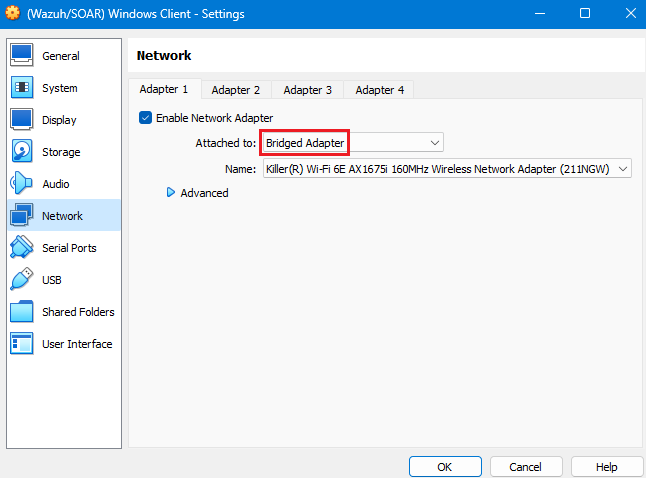
Task: Open the User Interface label in sidebar
Action: coord(77,344)
